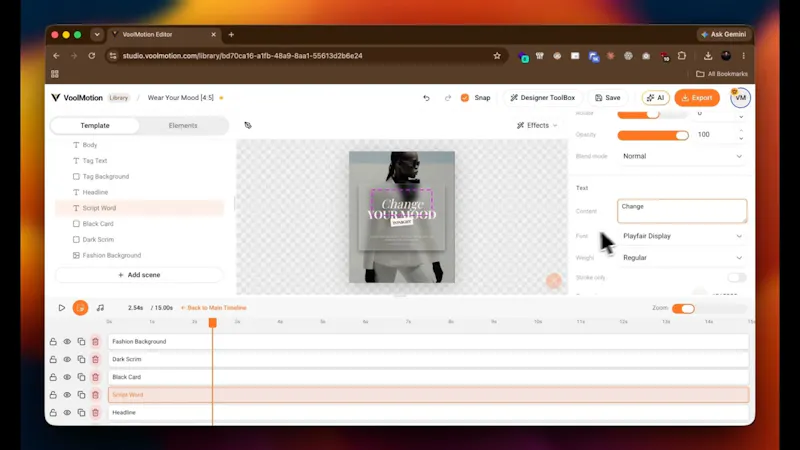800x450 pixels.
Task: Lock the Fashion Background track
Action: coord(53,342)
